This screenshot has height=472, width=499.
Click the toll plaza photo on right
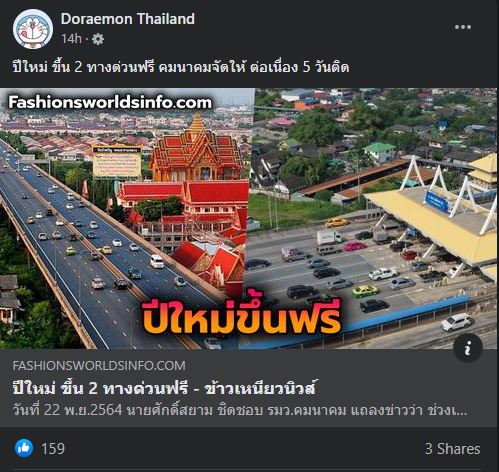click(372, 218)
